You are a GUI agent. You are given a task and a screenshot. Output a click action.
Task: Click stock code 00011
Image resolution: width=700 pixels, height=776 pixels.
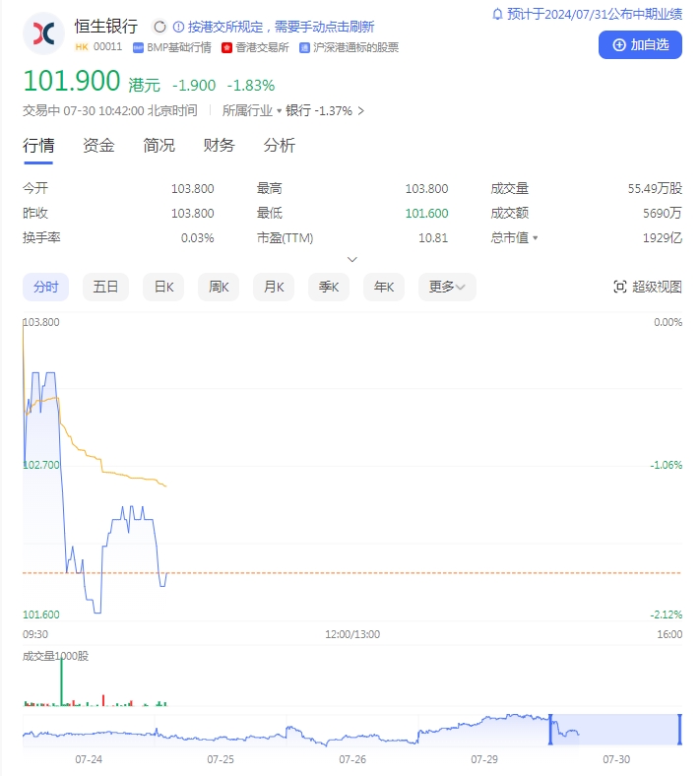click(x=107, y=47)
